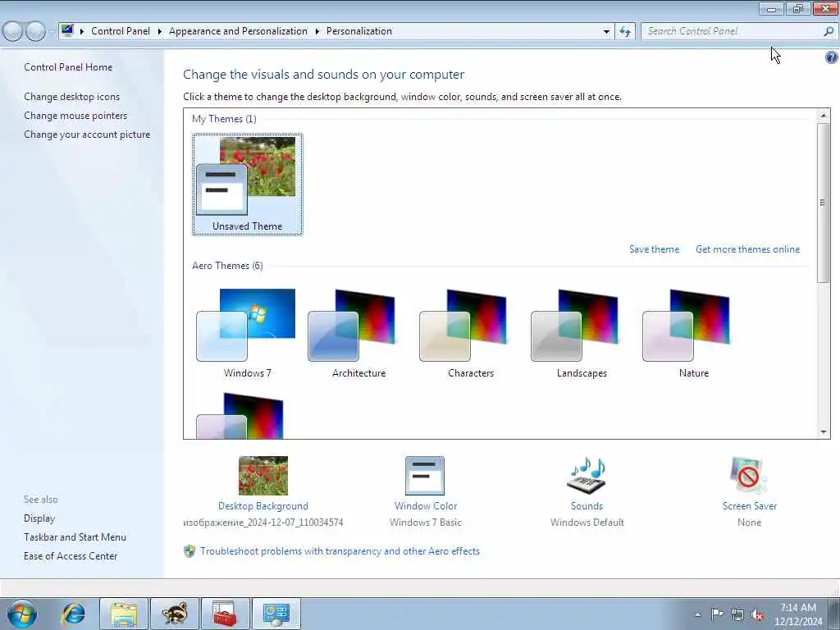
Task: Click the Window Color text link
Action: point(426,505)
